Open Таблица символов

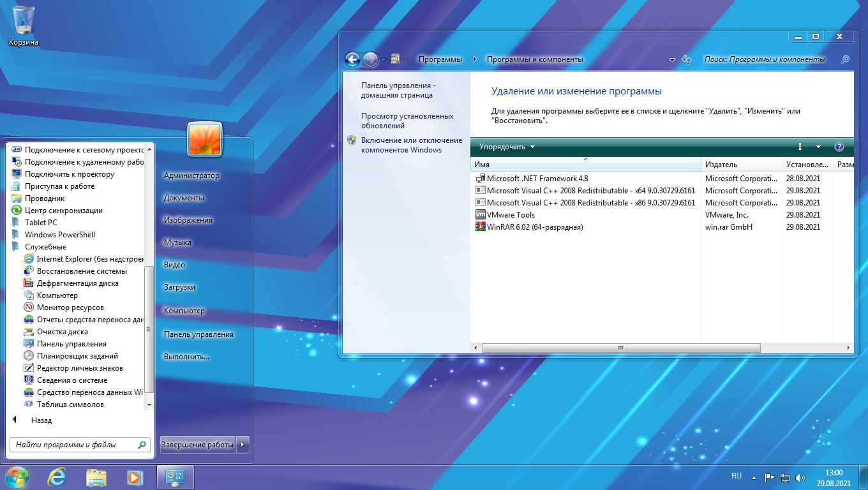[64, 405]
